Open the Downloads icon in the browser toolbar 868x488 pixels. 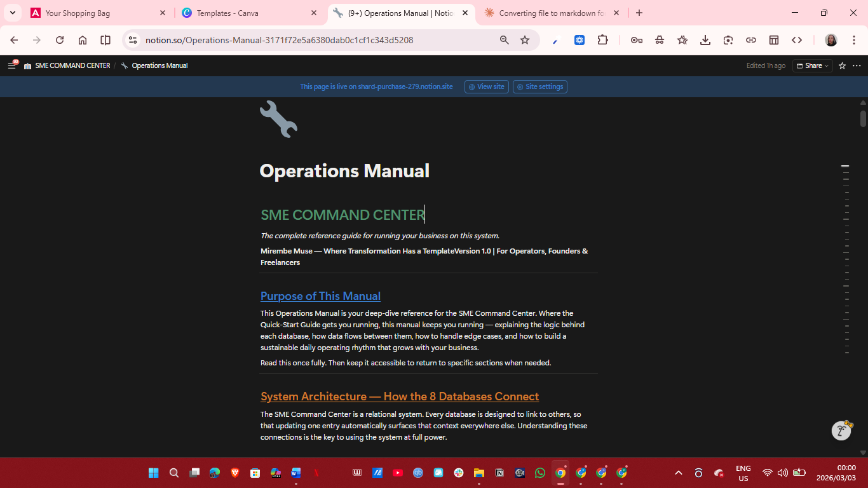click(705, 39)
